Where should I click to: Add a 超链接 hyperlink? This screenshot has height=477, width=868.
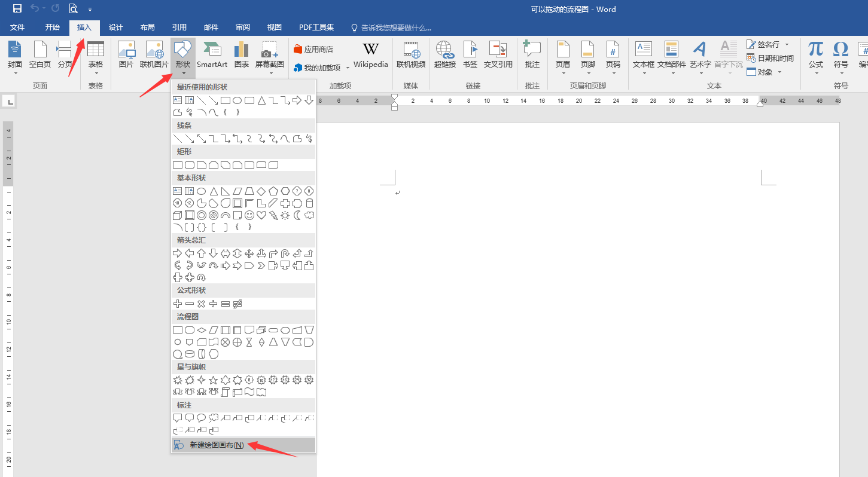pyautogui.click(x=444, y=54)
